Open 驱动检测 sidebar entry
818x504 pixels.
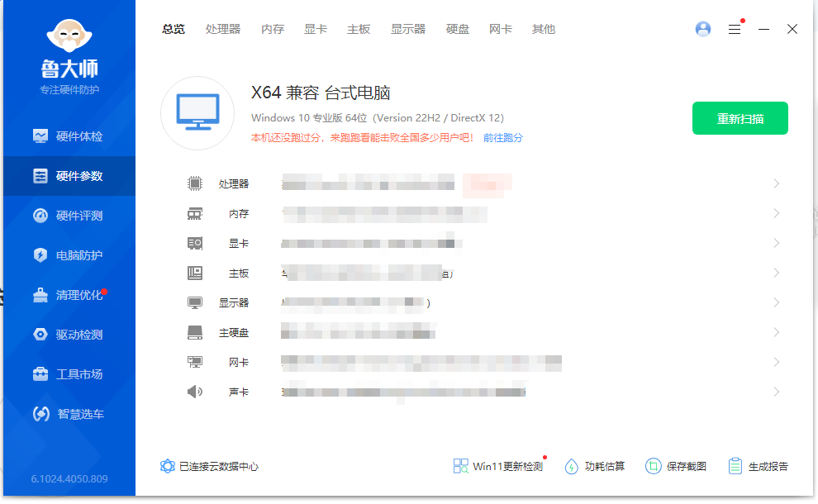pos(69,335)
